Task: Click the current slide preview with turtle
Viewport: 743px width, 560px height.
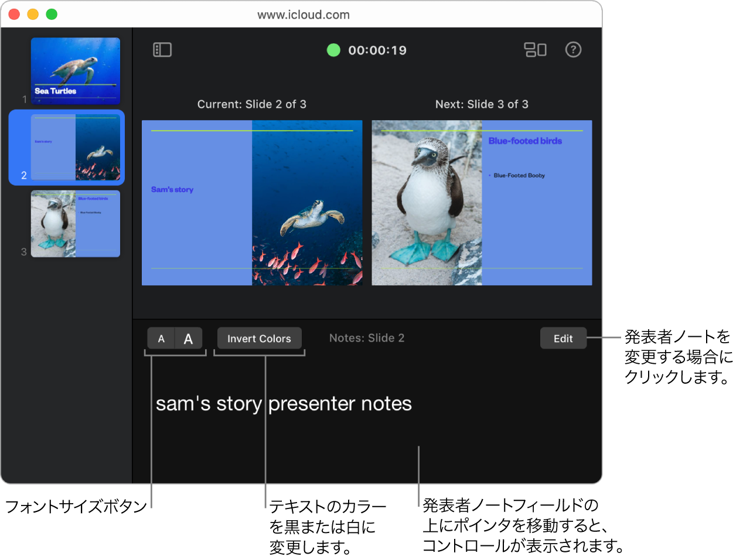Action: click(252, 203)
